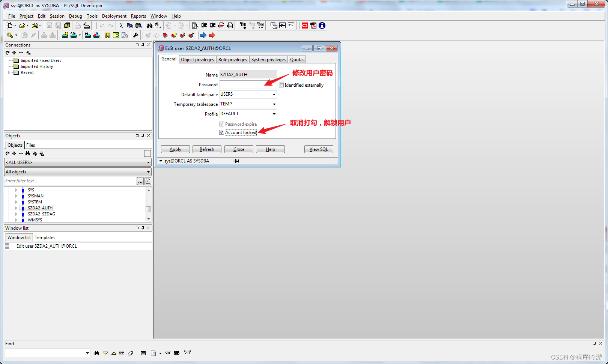Open the Tools menu
The width and height of the screenshot is (608, 364).
92,16
